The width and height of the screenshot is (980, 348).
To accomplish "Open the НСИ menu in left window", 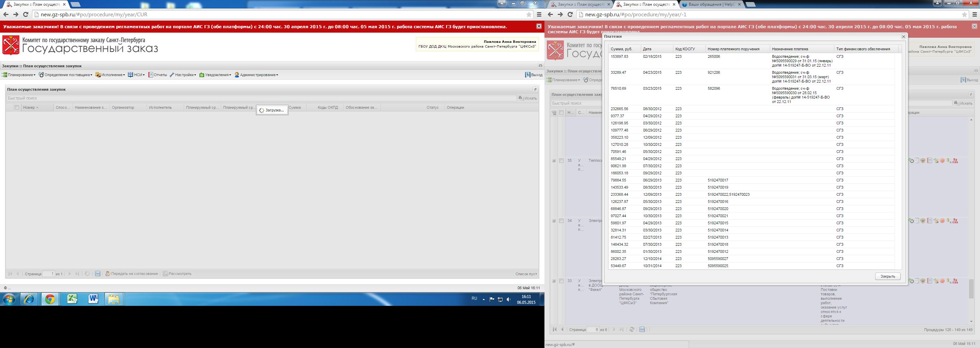I will (136, 75).
